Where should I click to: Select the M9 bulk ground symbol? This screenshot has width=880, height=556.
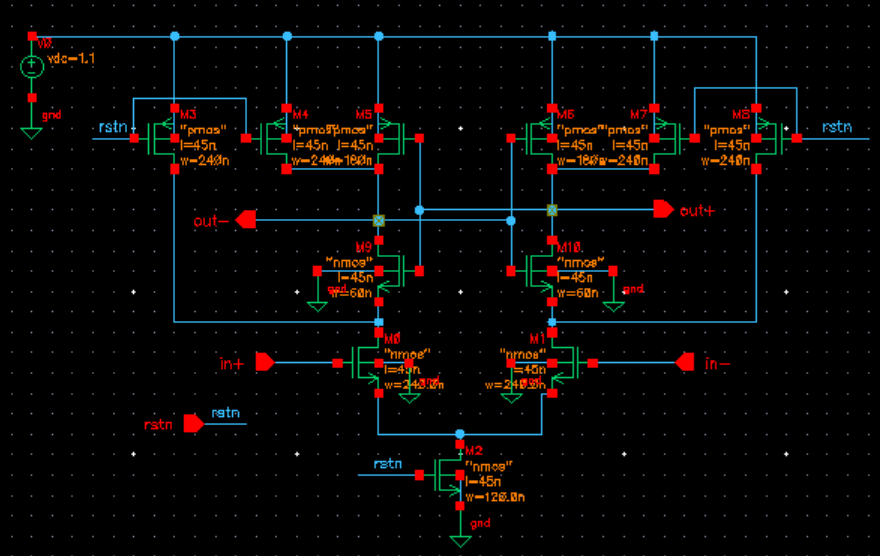(317, 306)
